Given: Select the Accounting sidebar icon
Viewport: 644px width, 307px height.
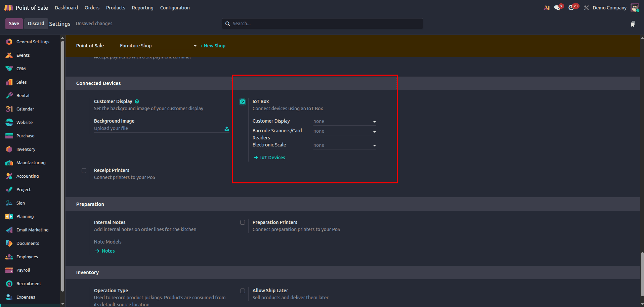Looking at the screenshot, I should [9, 176].
